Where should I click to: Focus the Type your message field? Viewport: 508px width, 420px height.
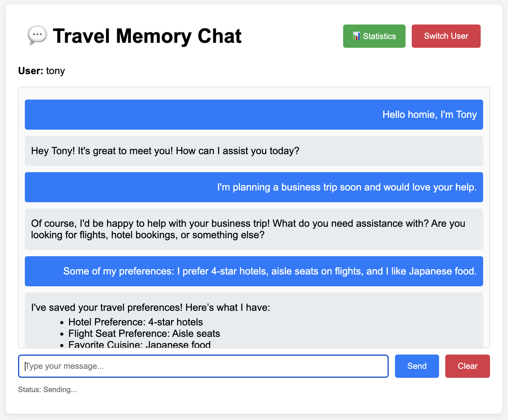click(x=203, y=366)
